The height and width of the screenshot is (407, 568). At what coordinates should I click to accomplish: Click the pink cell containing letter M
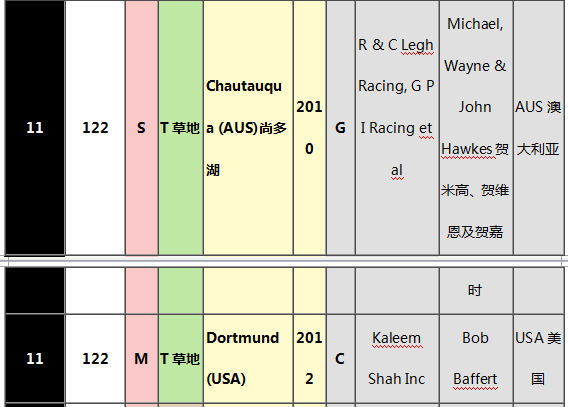click(142, 358)
